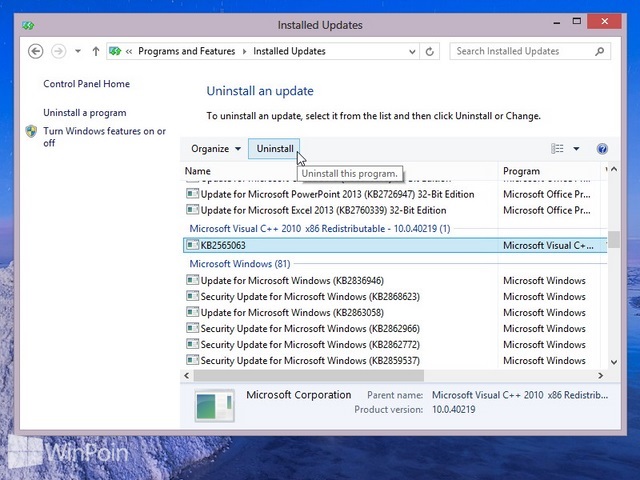Go back using the Back arrow button
This screenshot has height=480, width=640.
pyautogui.click(x=36, y=51)
